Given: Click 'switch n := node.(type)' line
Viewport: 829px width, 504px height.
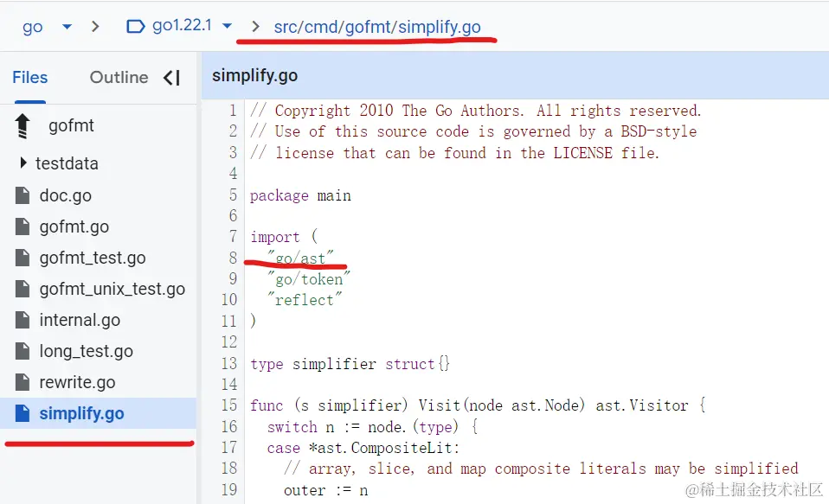Looking at the screenshot, I should tap(372, 427).
